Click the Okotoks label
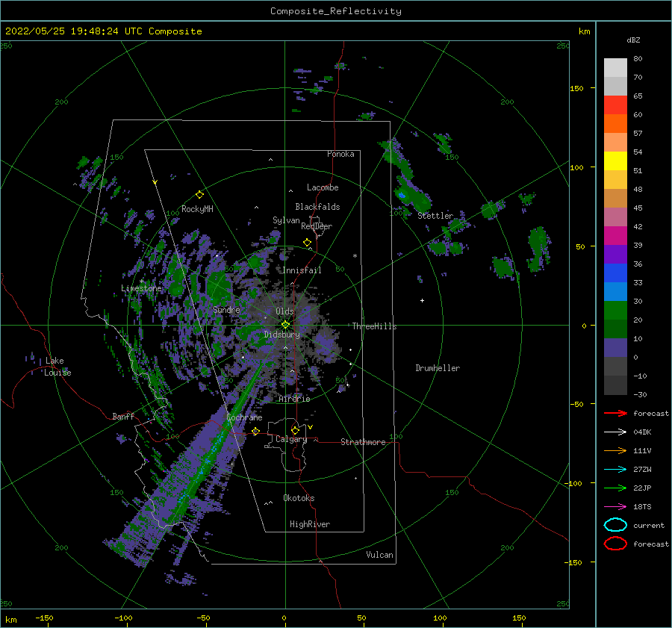 pyautogui.click(x=299, y=498)
